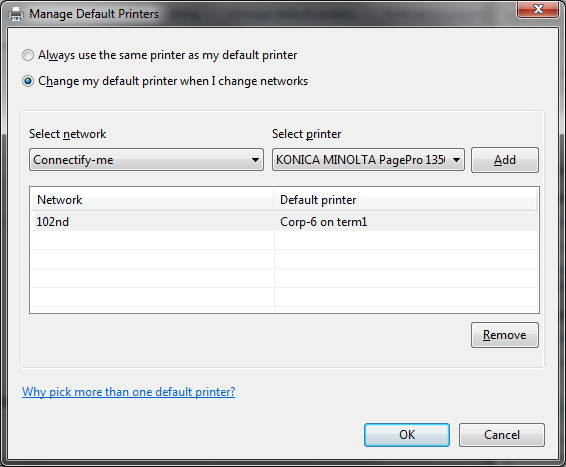This screenshot has height=467, width=566.
Task: Open the Select network dropdown
Action: tap(146, 160)
